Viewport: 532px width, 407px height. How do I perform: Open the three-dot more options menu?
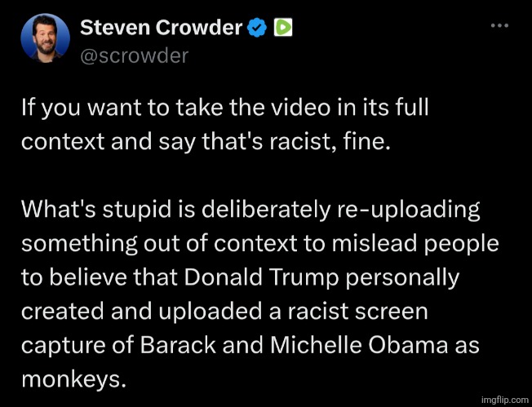(x=499, y=25)
